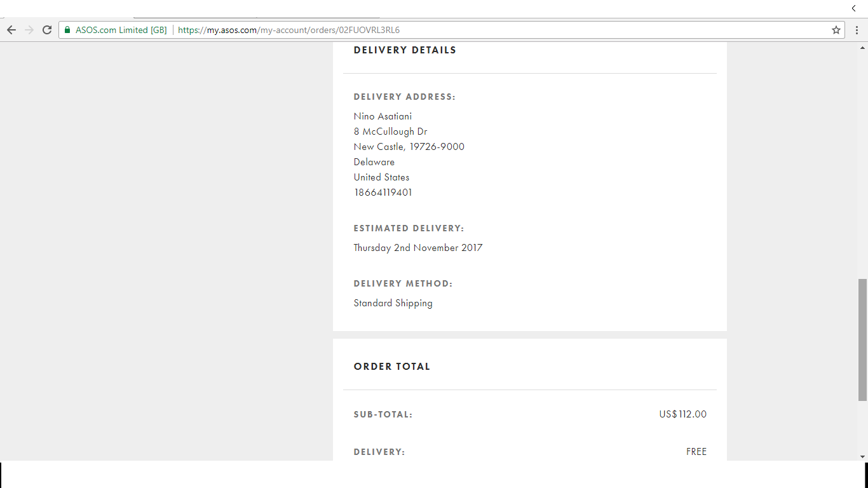Open the Chrome three-dot menu
The image size is (868, 488).
[857, 30]
